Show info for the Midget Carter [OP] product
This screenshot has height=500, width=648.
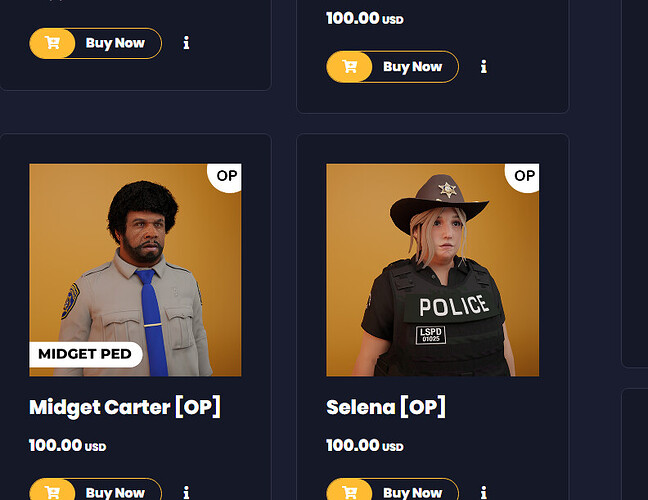point(186,492)
